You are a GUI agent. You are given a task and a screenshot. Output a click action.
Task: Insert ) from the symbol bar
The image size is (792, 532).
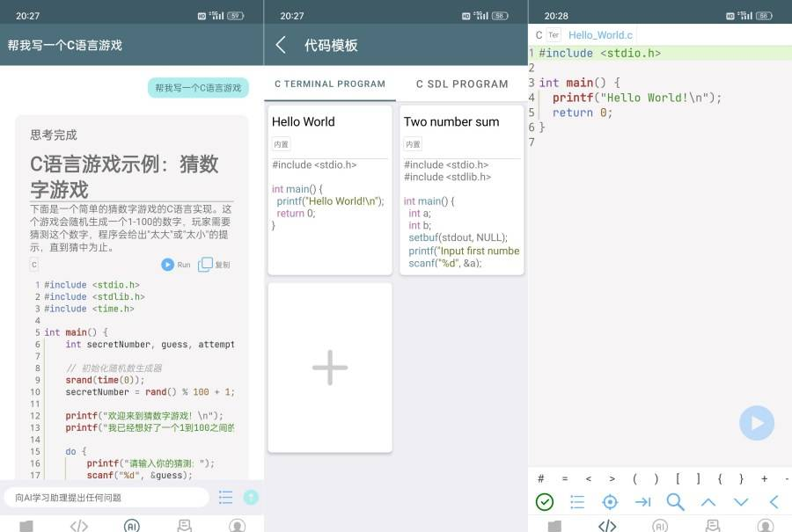coord(656,478)
